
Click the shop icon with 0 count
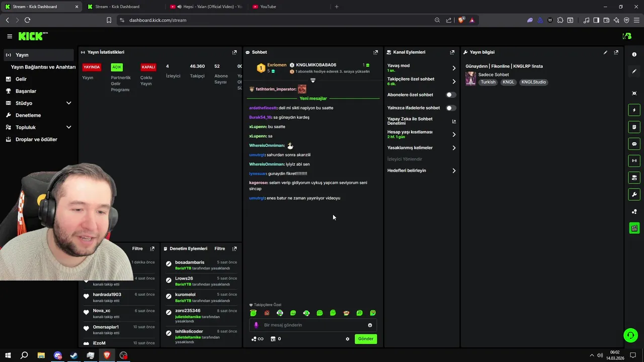click(x=276, y=339)
